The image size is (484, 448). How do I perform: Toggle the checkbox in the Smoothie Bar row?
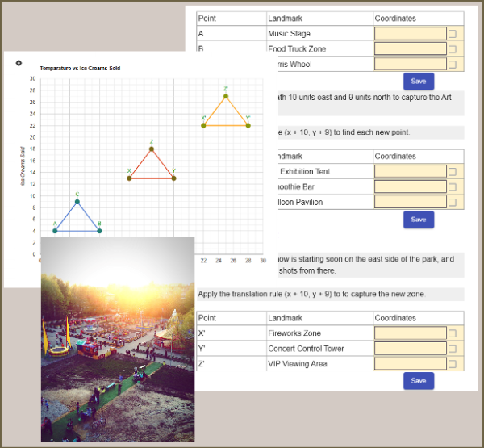click(x=452, y=187)
